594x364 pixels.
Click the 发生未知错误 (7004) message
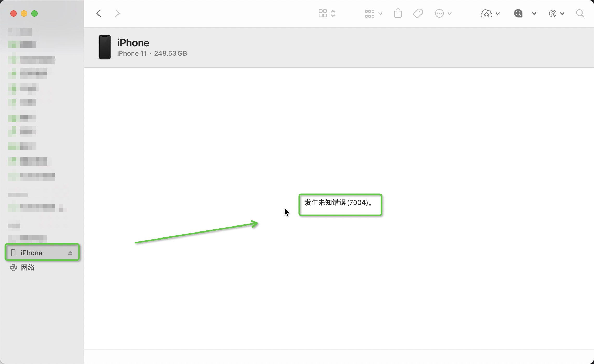pyautogui.click(x=338, y=203)
